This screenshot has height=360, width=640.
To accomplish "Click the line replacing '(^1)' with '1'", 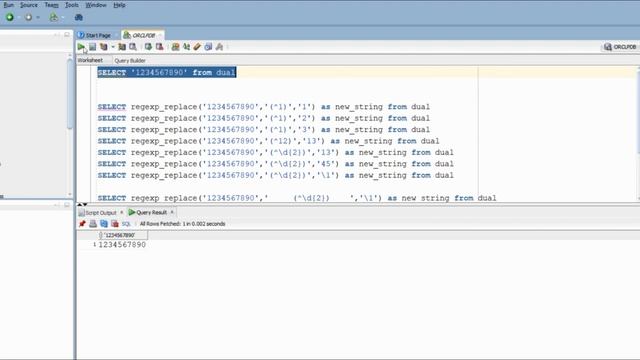I will [x=264, y=107].
